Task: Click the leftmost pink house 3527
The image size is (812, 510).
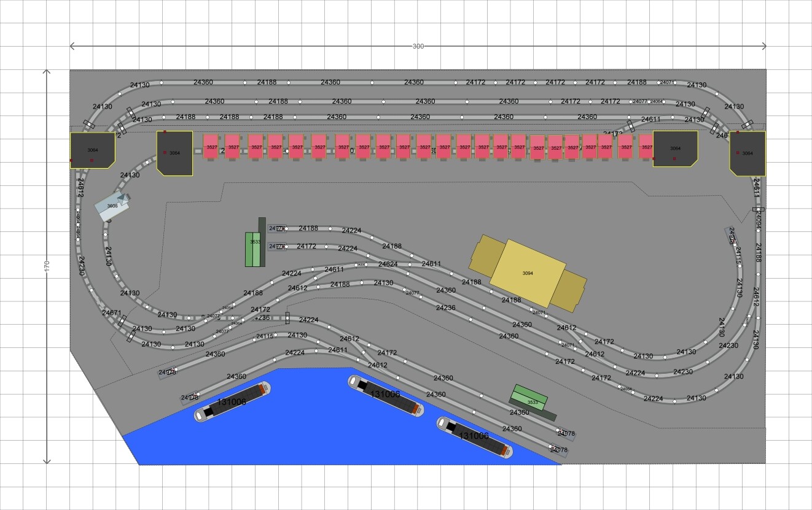Action: click(x=211, y=147)
